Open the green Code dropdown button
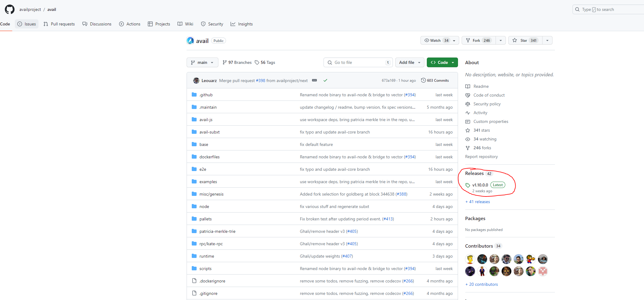644x300 pixels. [x=442, y=62]
